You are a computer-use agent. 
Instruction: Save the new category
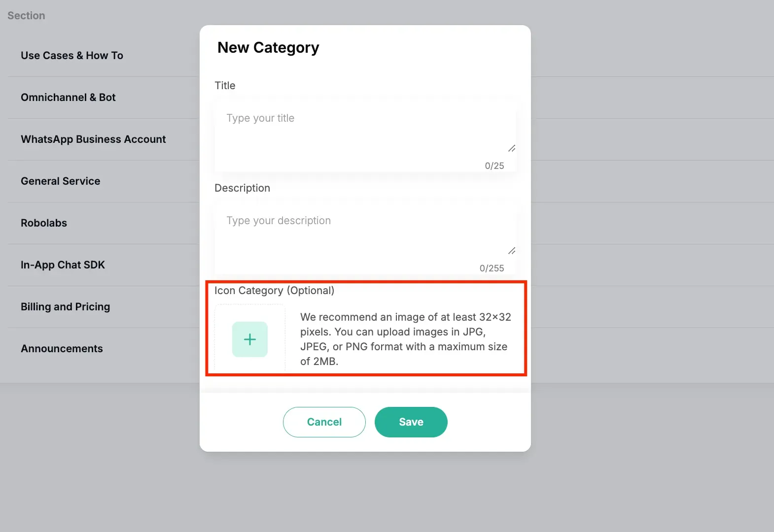pyautogui.click(x=411, y=422)
